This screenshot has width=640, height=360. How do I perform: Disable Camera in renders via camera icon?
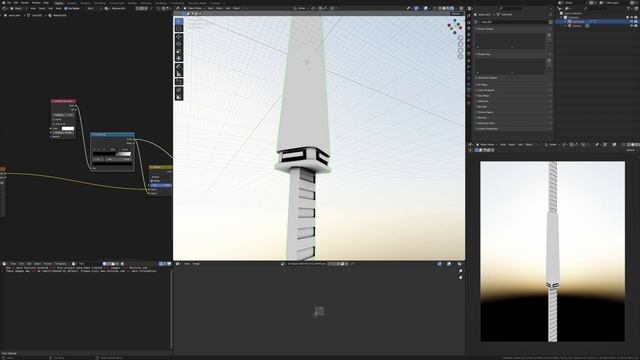(x=636, y=26)
